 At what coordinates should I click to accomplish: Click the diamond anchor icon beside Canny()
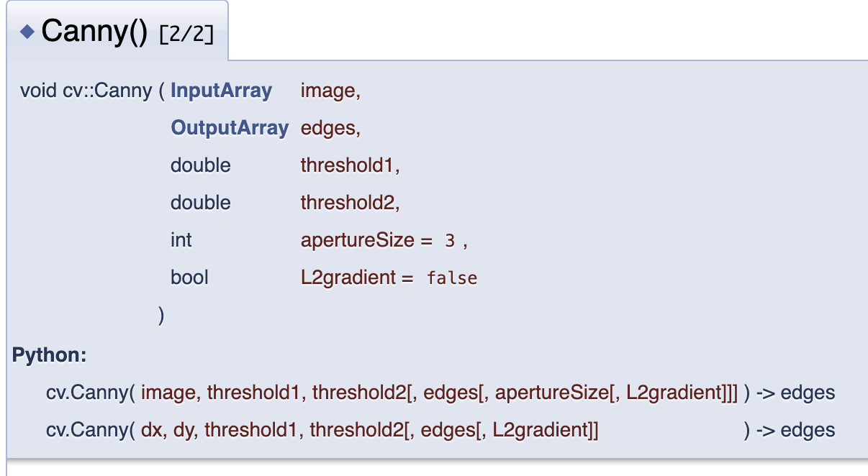pos(27,32)
